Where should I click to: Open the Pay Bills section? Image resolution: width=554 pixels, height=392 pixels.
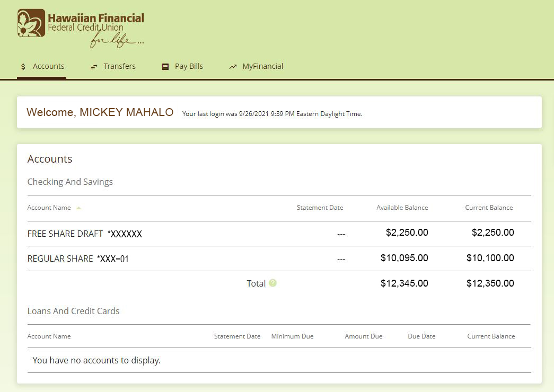click(188, 66)
